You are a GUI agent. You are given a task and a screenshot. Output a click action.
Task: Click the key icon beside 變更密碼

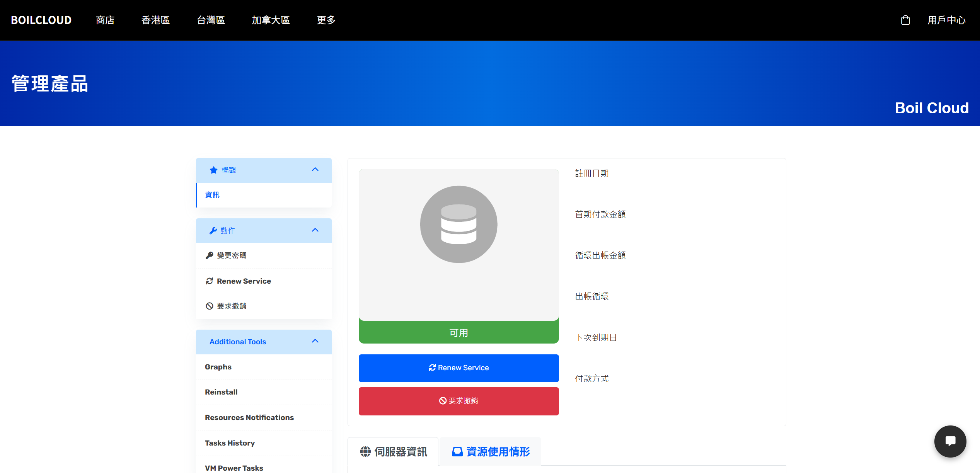tap(210, 255)
